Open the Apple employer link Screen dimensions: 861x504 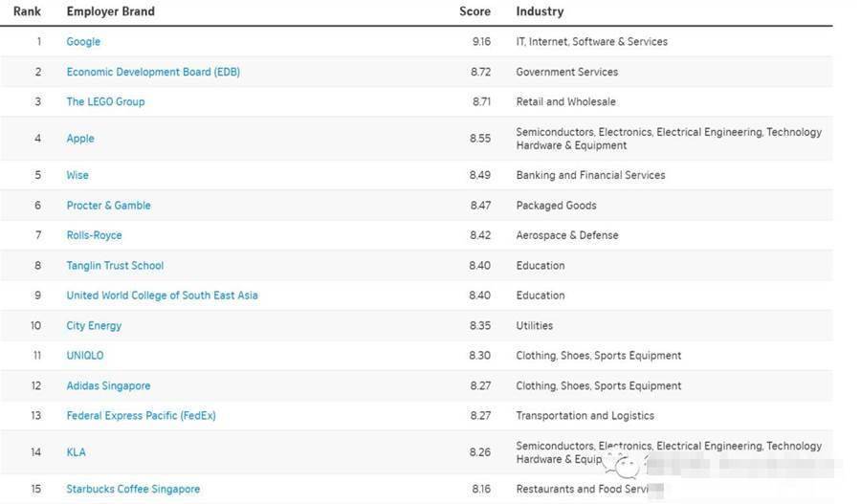[x=80, y=139]
